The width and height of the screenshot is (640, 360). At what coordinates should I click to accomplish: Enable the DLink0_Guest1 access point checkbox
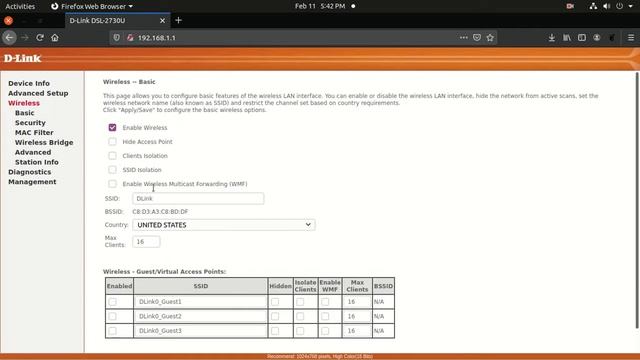point(112,302)
